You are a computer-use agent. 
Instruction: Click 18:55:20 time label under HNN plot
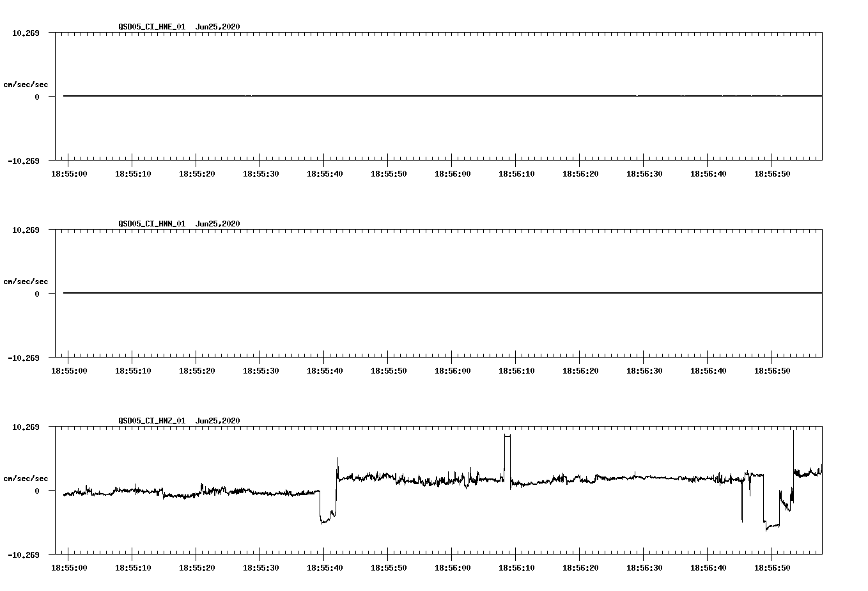(x=197, y=371)
